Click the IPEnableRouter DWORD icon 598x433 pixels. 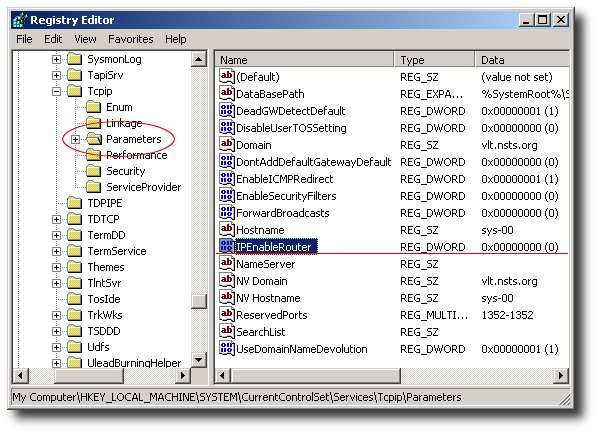point(227,246)
